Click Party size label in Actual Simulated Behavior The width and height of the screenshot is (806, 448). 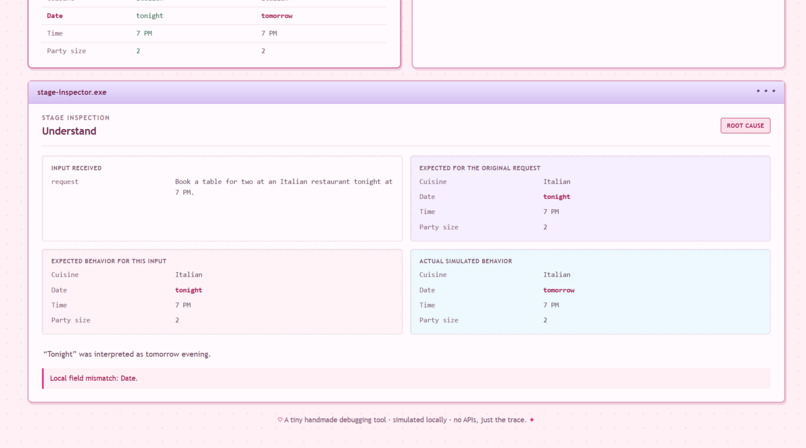tap(438, 320)
